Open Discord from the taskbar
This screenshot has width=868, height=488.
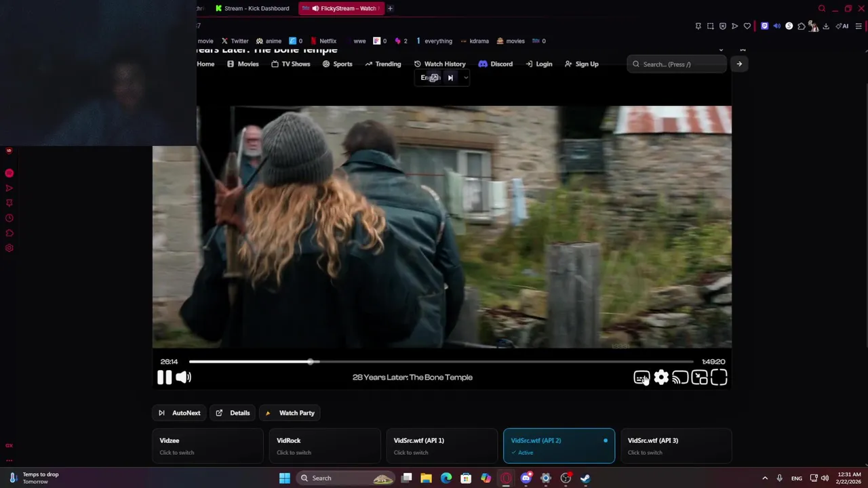(526, 479)
